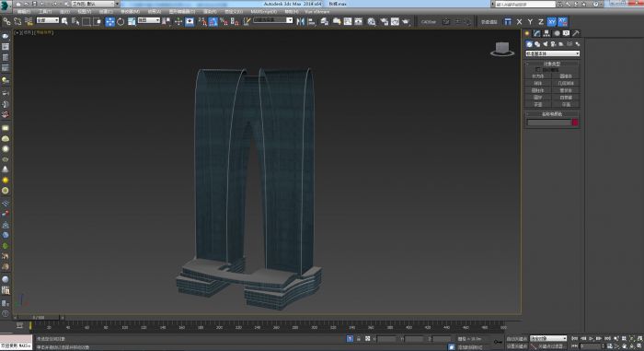
Task: Click the Unlink Selection tool
Action: tap(17, 21)
